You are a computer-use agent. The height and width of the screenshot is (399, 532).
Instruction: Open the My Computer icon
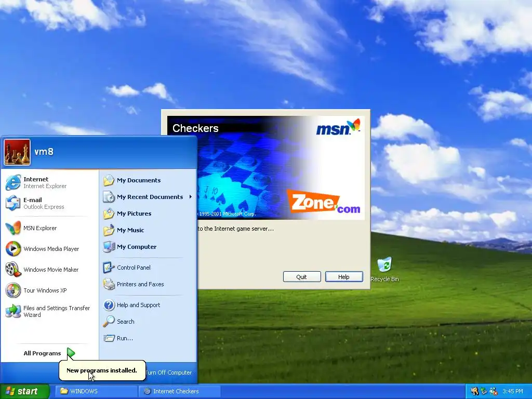click(109, 247)
